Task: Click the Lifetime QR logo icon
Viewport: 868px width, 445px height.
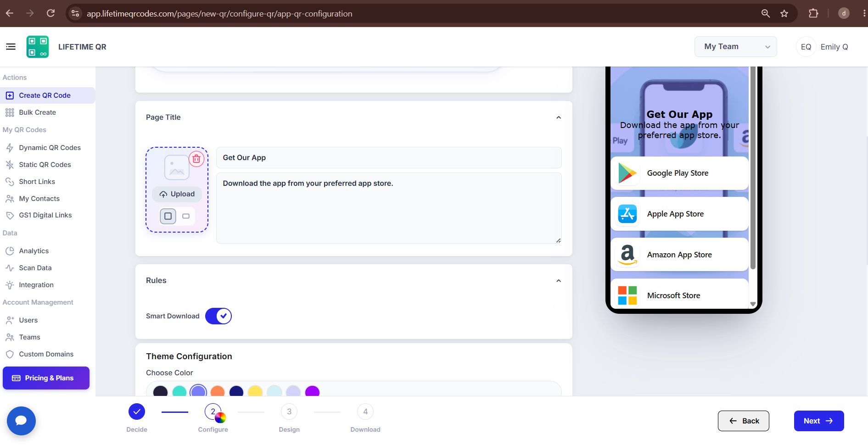Action: click(38, 47)
